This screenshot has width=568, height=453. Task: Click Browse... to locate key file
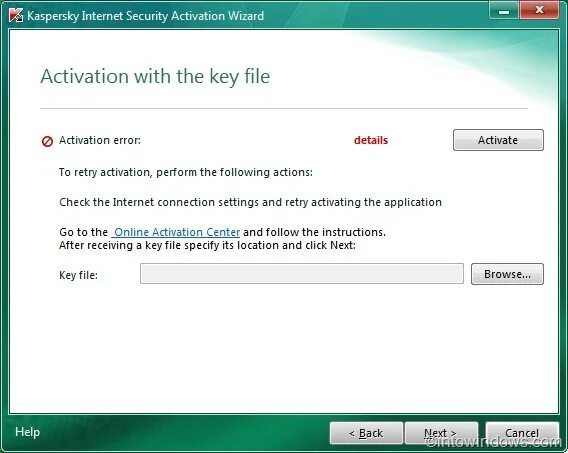(x=507, y=274)
